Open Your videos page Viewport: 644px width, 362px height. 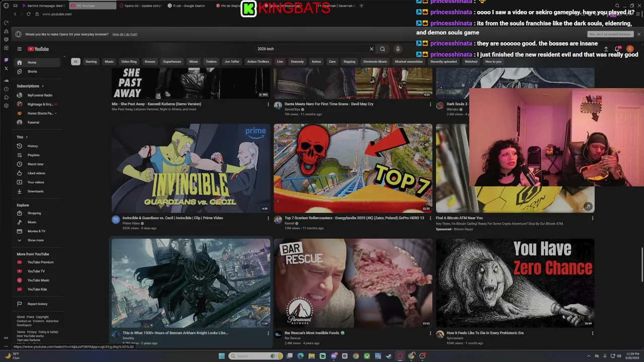[38, 182]
